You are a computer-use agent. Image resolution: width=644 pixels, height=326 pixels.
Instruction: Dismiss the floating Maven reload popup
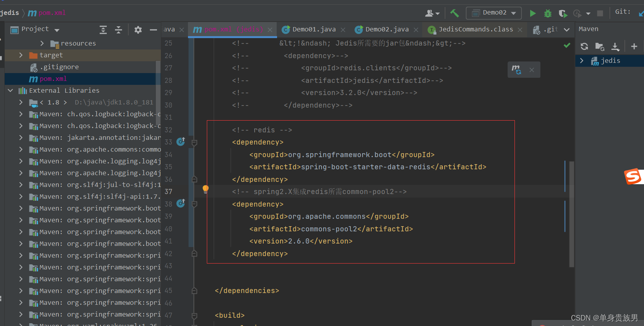coord(532,70)
